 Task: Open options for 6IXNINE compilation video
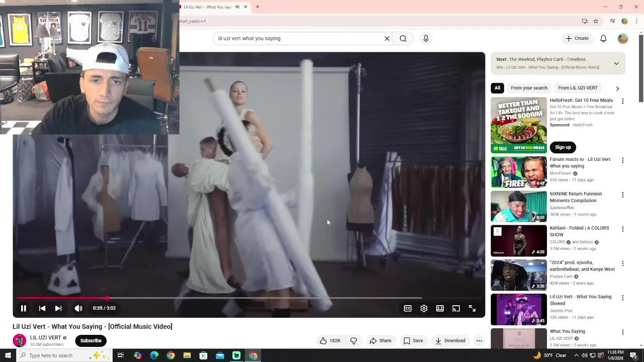click(623, 195)
